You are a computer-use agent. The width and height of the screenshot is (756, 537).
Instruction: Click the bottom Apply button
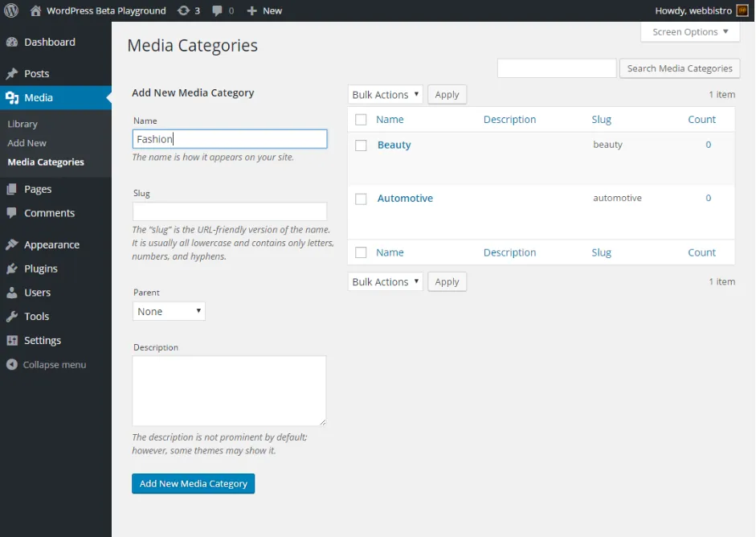click(447, 282)
